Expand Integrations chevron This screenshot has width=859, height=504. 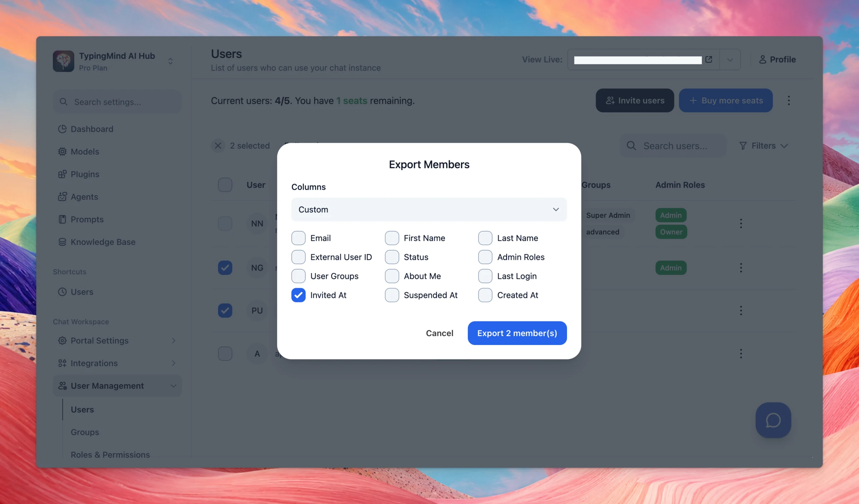pyautogui.click(x=174, y=363)
